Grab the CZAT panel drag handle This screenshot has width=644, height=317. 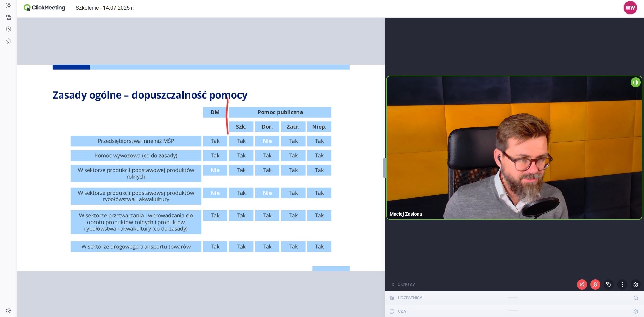point(513,311)
